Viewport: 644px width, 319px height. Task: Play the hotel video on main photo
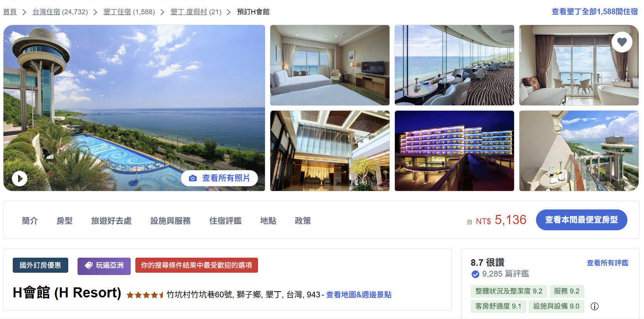(20, 179)
